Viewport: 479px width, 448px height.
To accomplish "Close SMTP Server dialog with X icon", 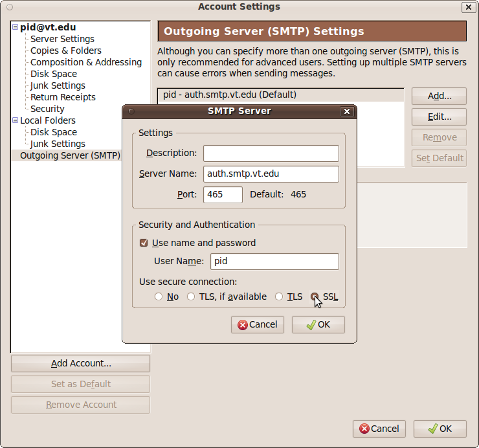I will tap(347, 111).
